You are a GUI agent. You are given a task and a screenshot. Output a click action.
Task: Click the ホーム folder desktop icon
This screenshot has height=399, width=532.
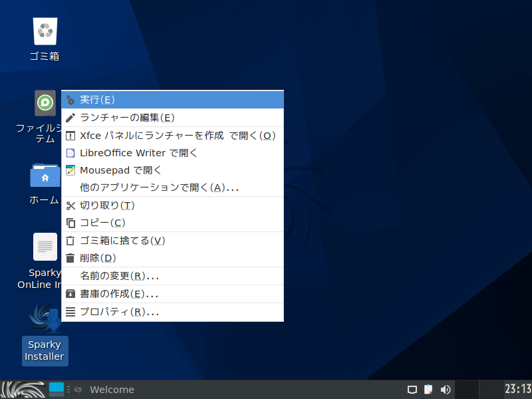(x=45, y=176)
